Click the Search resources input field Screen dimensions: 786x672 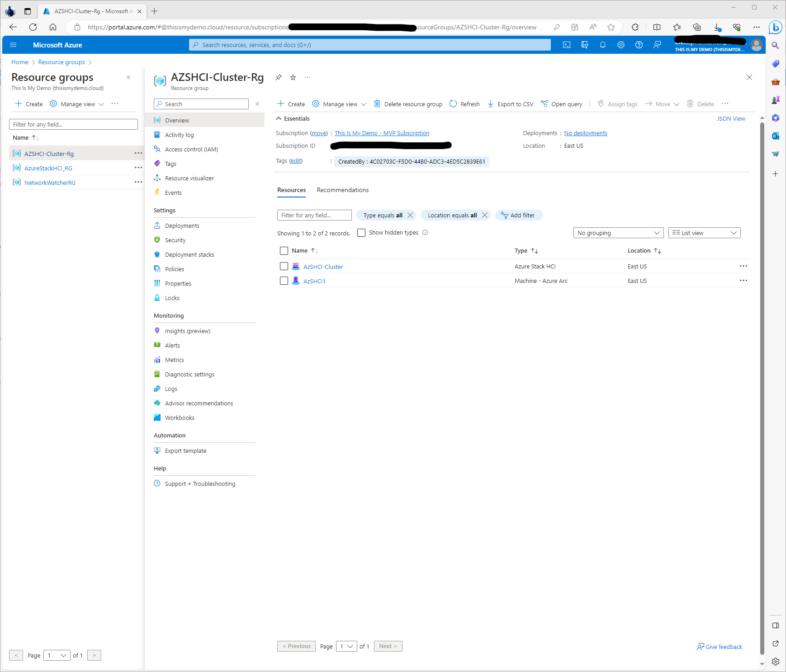[x=369, y=45]
